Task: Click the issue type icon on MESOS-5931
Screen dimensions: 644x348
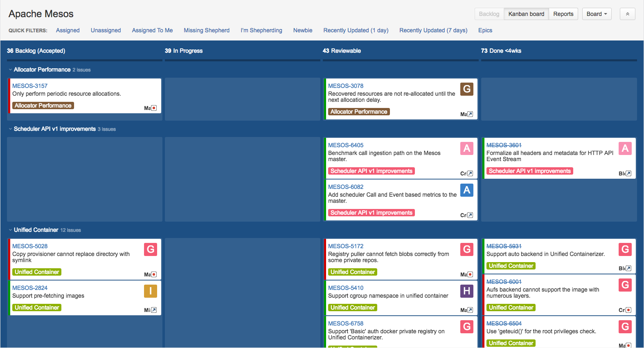Action: pos(629,268)
